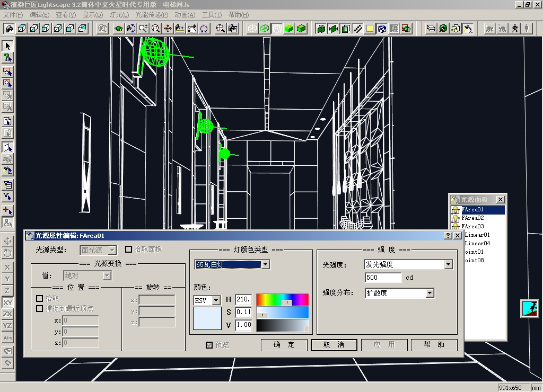This screenshot has width=543, height=392.
Task: Open the materials panel green-ring icon
Action: (x=443, y=29)
